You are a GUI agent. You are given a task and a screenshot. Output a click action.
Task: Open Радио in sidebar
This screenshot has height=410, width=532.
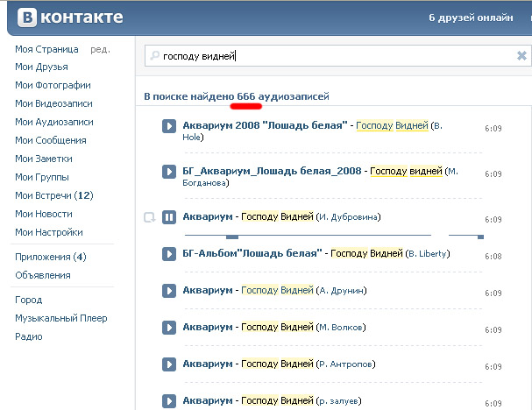[x=29, y=336]
